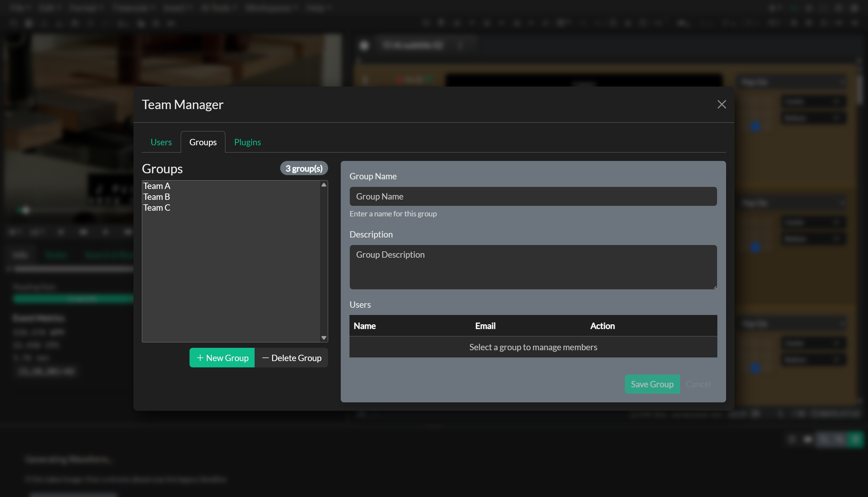
Task: Select Team A from the groups list
Action: [x=157, y=186]
